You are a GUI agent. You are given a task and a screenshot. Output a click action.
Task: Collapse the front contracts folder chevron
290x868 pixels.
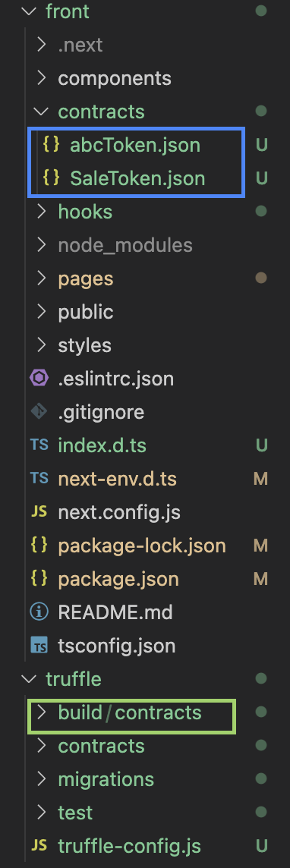(x=41, y=112)
